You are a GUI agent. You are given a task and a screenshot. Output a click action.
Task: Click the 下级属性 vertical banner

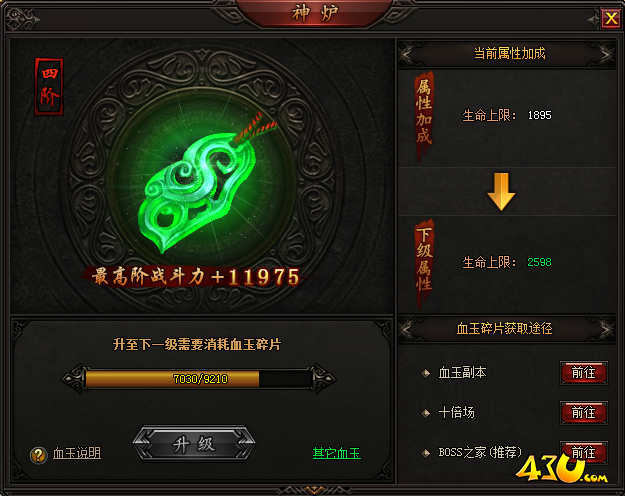[x=424, y=262]
